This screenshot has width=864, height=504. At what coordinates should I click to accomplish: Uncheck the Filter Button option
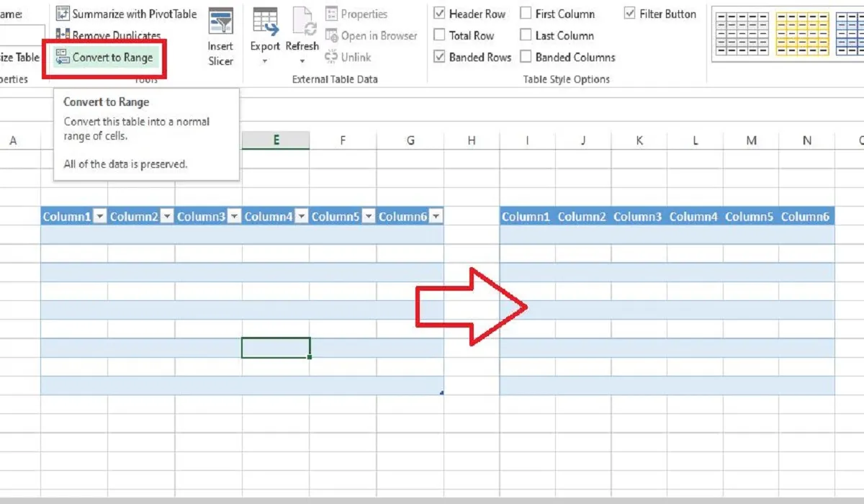pyautogui.click(x=629, y=13)
